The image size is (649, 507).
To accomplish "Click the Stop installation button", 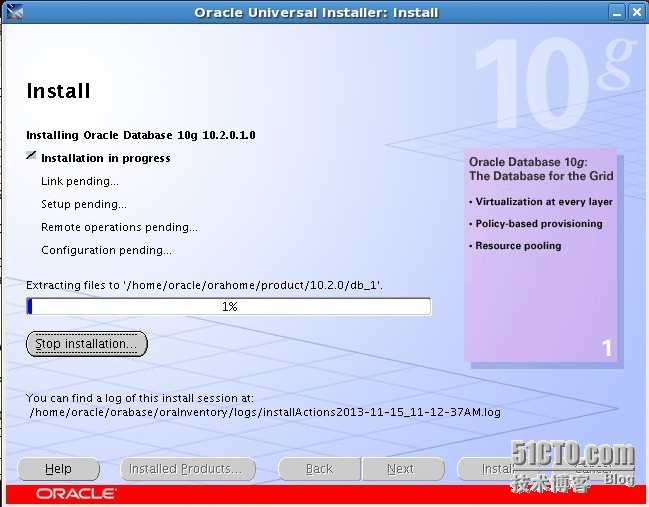I will point(87,344).
